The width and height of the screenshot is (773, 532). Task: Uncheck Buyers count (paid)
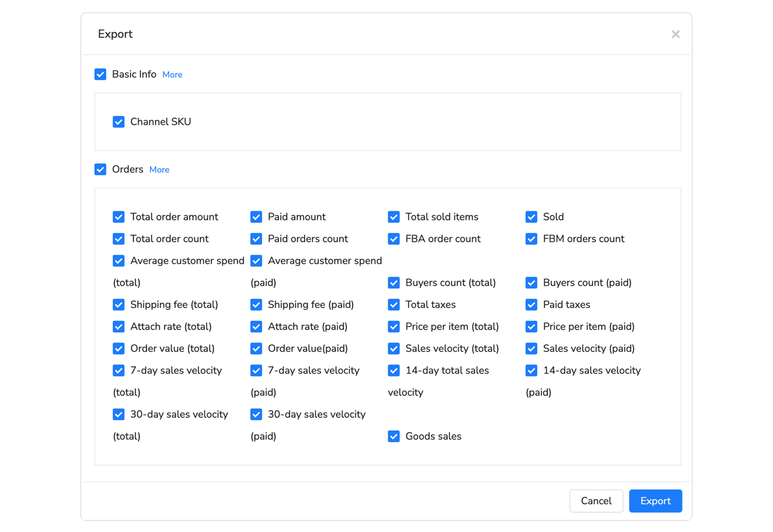(531, 282)
